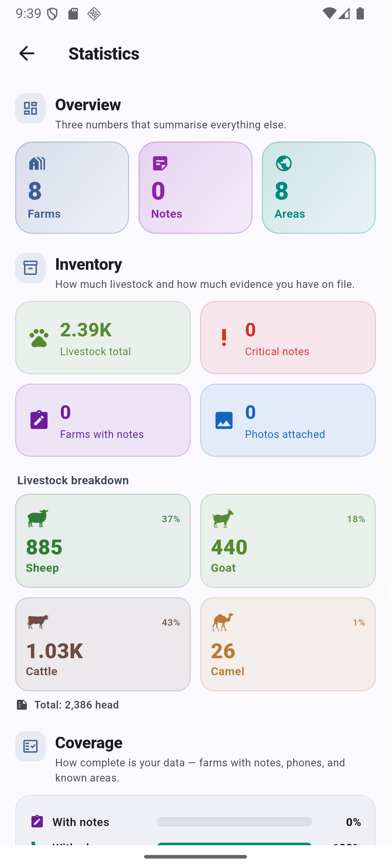The image size is (391, 868).
Task: Open the 440 Goat breakdown card
Action: [x=288, y=541]
